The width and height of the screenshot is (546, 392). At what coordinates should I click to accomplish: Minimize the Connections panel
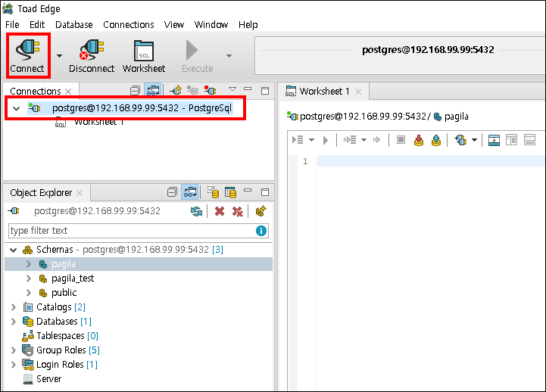248,89
